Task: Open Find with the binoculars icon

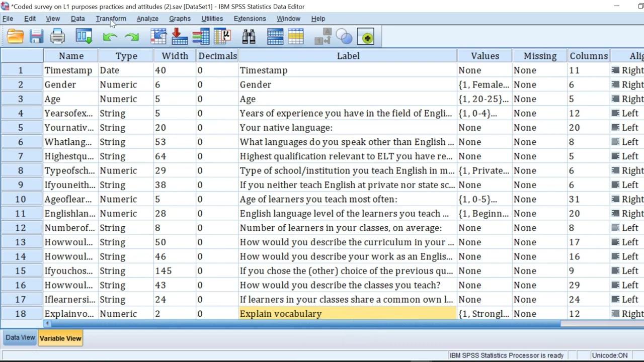Action: tap(249, 37)
